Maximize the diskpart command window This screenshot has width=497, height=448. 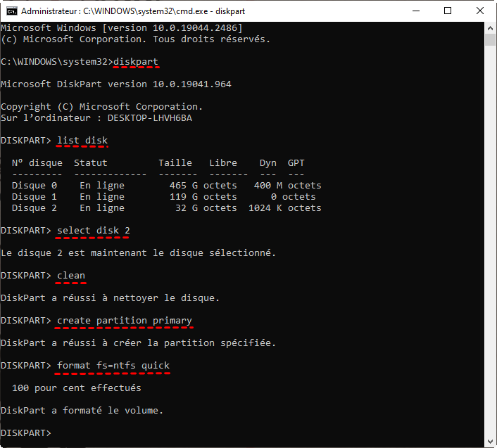tap(448, 11)
